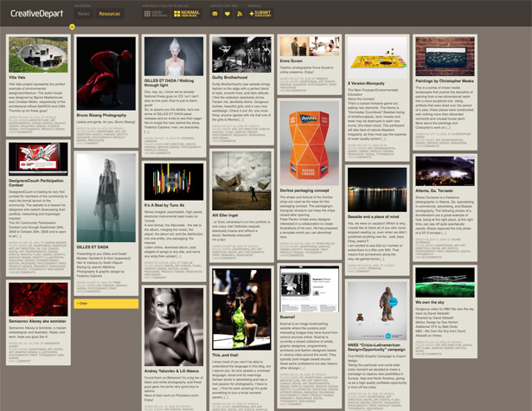The image size is (532, 411).
Task: Open the Allt Eller Inget floating cubes image
Action: click(x=242, y=181)
